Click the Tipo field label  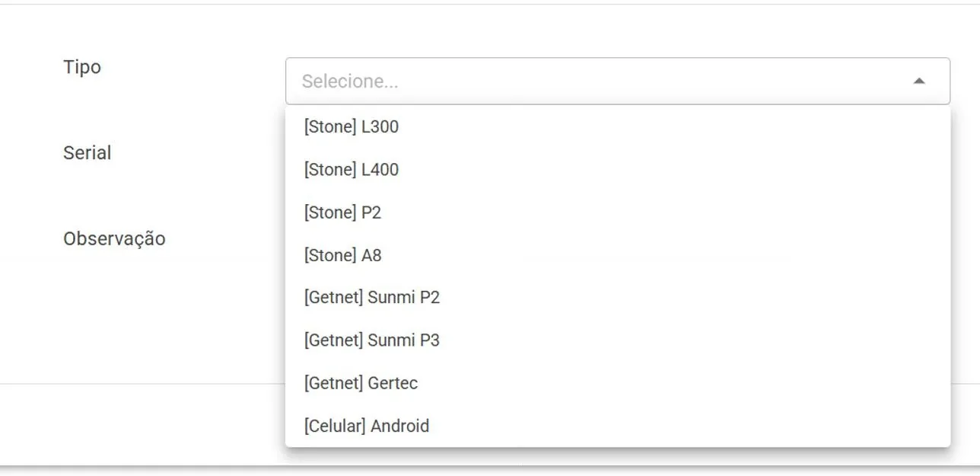82,67
